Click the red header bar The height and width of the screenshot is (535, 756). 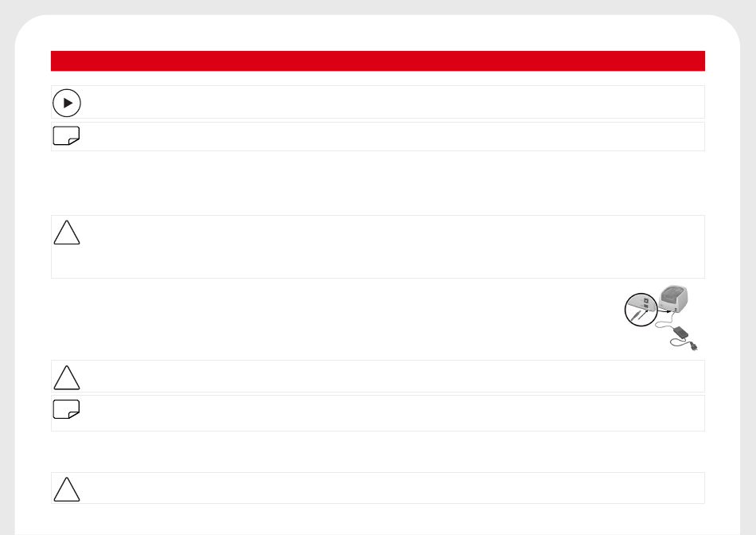click(378, 61)
